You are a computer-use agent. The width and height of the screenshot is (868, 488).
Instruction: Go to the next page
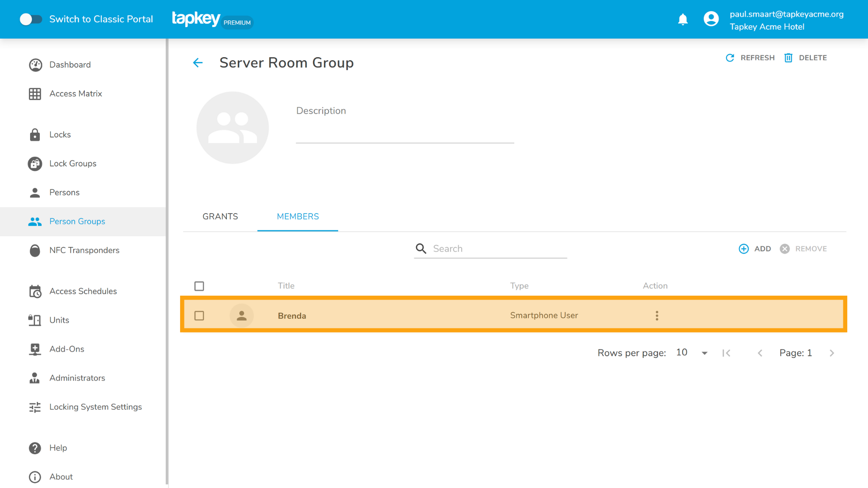point(832,353)
